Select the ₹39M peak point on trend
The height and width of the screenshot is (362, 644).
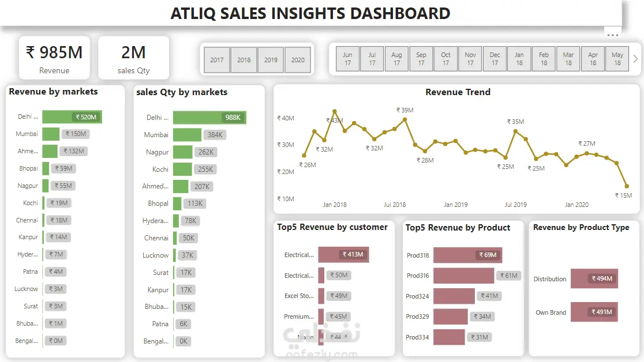point(405,119)
